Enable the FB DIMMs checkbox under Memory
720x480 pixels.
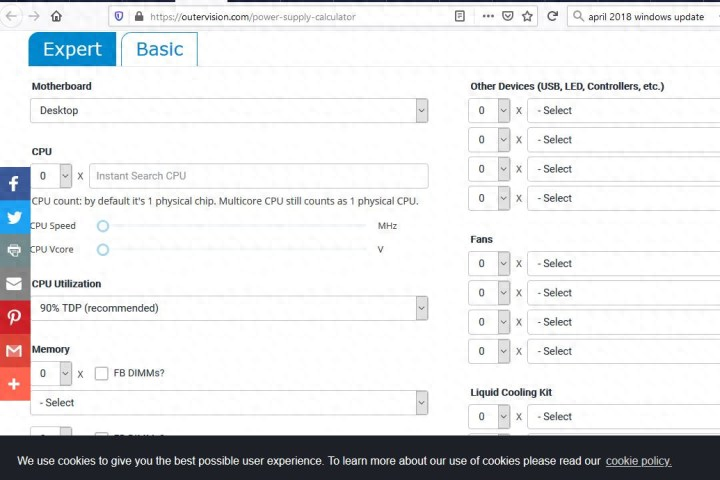click(x=102, y=373)
